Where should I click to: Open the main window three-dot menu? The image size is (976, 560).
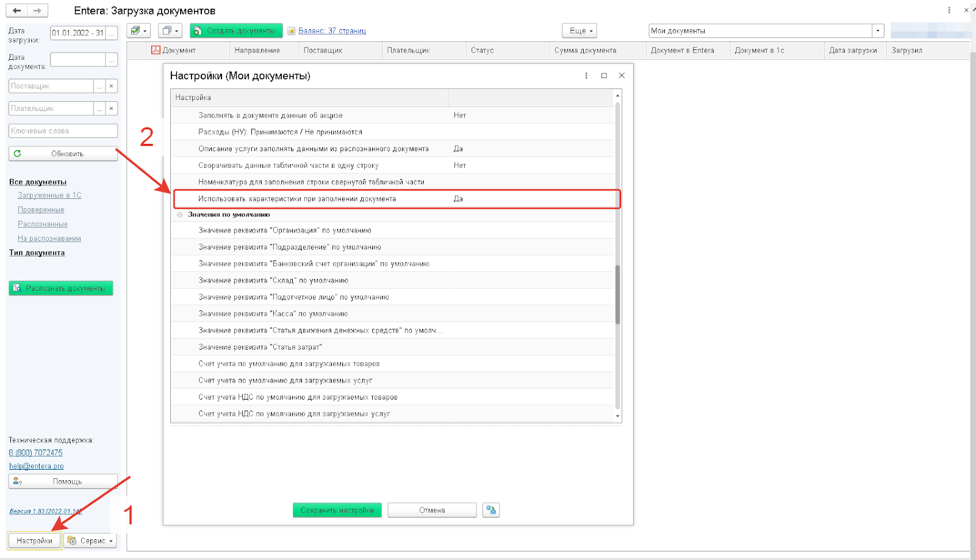tap(949, 10)
